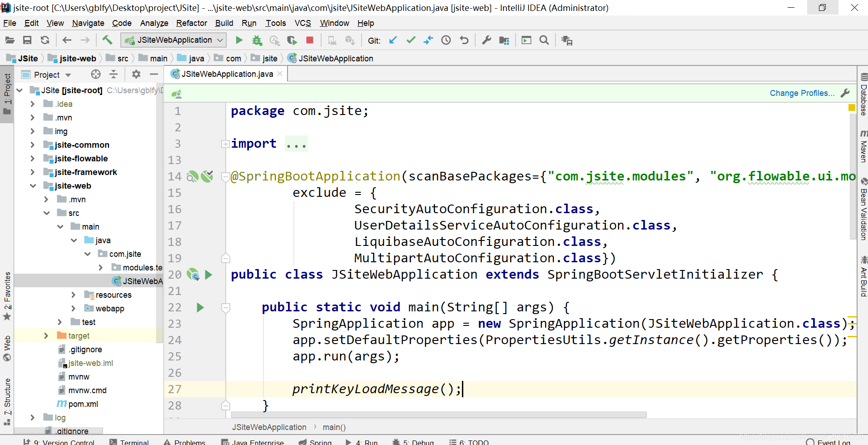Revert changes with the rollback arrow
Image resolution: width=868 pixels, height=445 pixels.
464,40
